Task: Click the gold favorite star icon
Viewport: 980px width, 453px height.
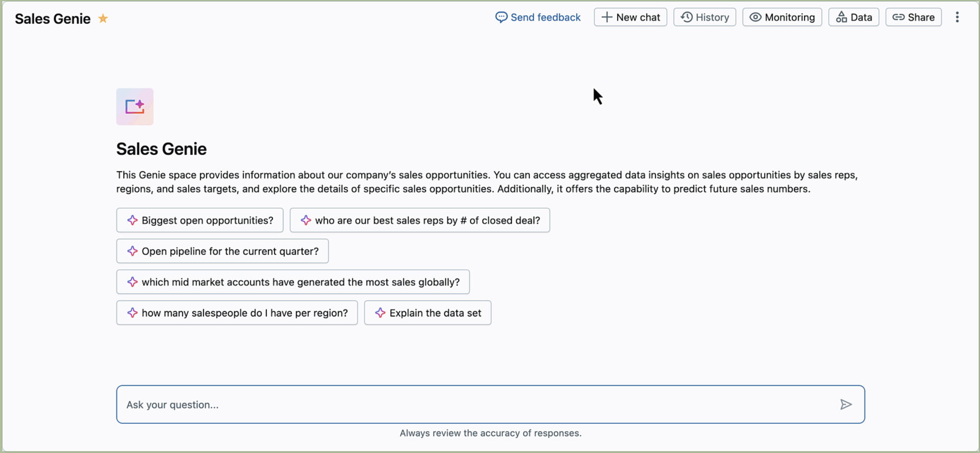Action: coord(103,19)
